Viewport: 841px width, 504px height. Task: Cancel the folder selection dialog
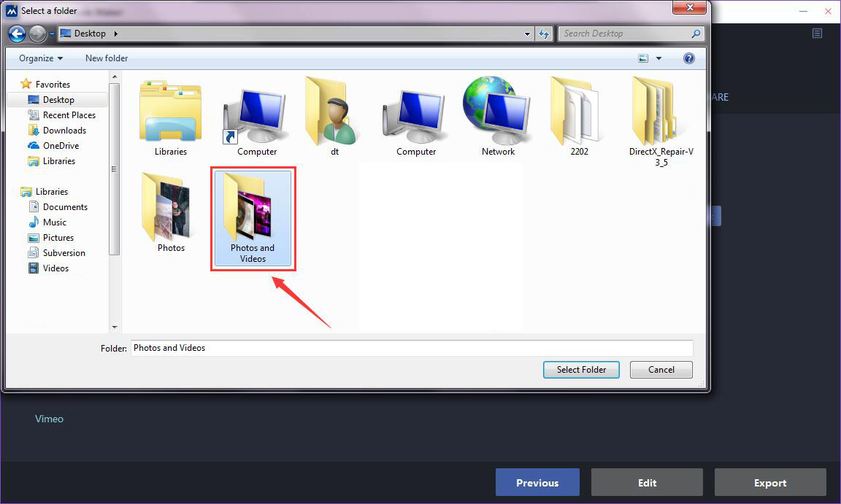click(661, 370)
